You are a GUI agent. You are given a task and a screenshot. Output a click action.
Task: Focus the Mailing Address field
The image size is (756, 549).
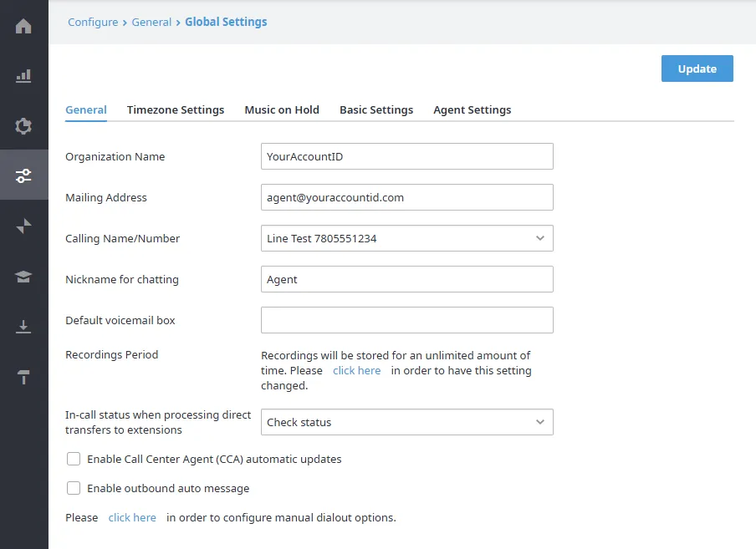tap(407, 197)
